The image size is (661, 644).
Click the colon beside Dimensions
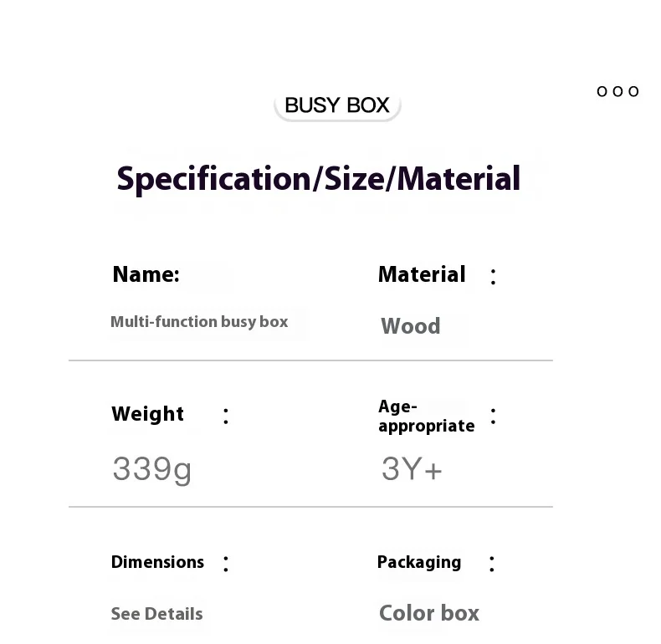click(226, 564)
